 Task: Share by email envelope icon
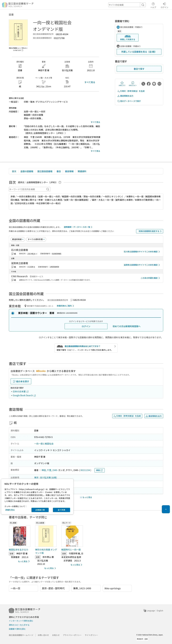pos(160,84)
